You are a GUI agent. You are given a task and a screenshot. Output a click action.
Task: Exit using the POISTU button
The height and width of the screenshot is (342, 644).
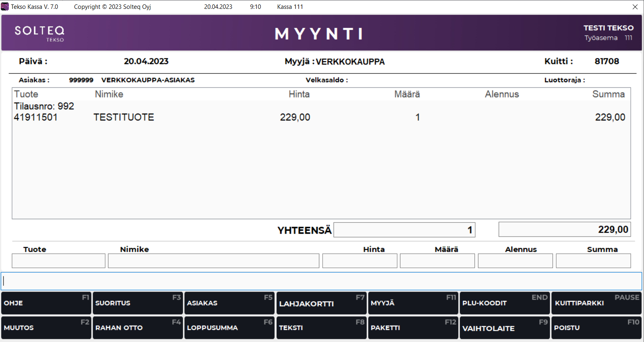click(x=596, y=327)
